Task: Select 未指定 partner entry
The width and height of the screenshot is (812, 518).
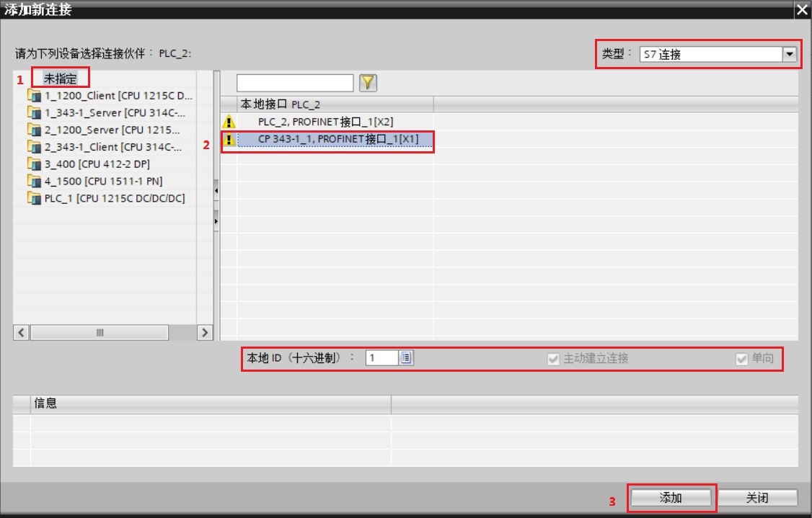Action: coord(60,79)
